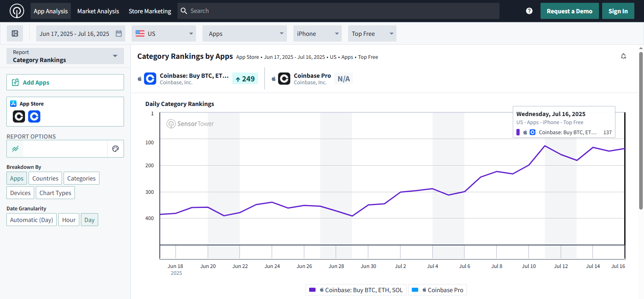Click the App Store platform icon
This screenshot has height=299, width=644.
pyautogui.click(x=13, y=104)
